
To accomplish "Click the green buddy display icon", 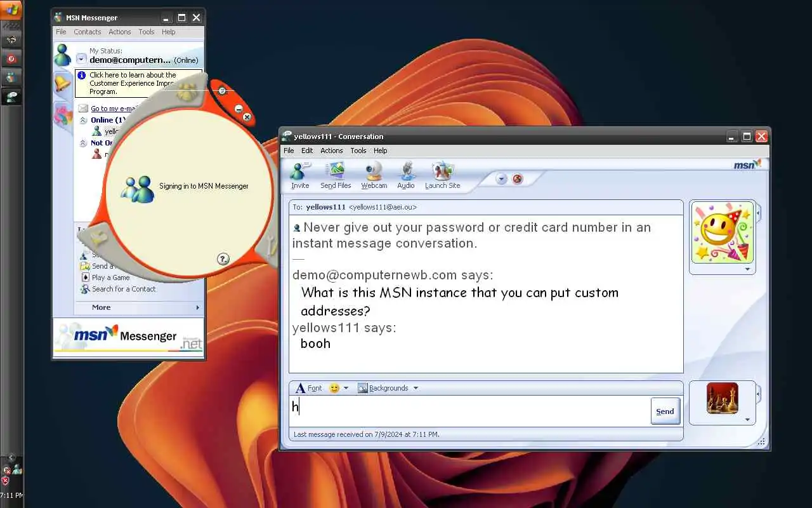I will pos(62,55).
